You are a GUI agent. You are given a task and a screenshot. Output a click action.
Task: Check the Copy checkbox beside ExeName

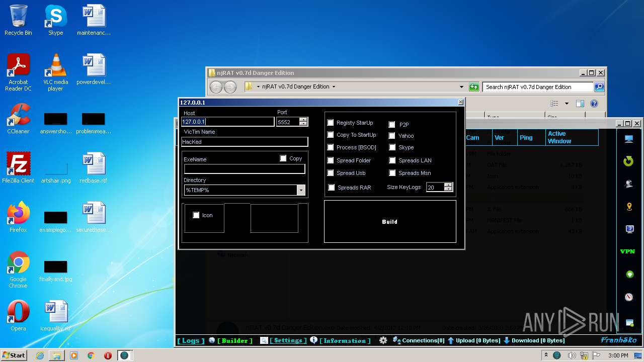(x=283, y=158)
